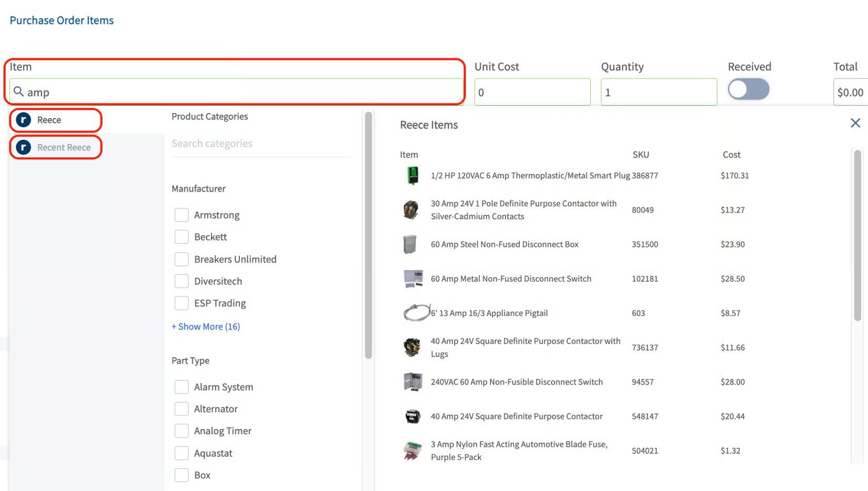Open the 60 Amp Steel Disconnect Box thumbnail
Image resolution: width=868 pixels, height=491 pixels.
(x=410, y=244)
